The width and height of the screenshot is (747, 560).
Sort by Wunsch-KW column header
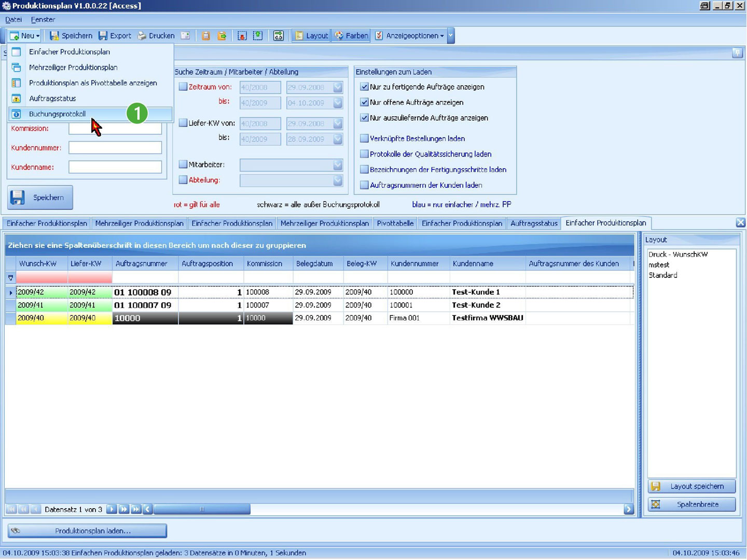coord(41,263)
